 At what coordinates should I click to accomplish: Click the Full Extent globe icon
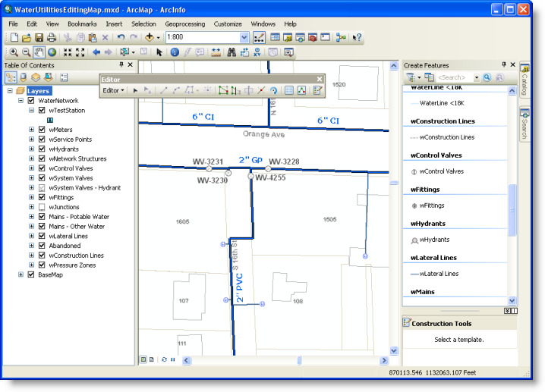coord(51,52)
